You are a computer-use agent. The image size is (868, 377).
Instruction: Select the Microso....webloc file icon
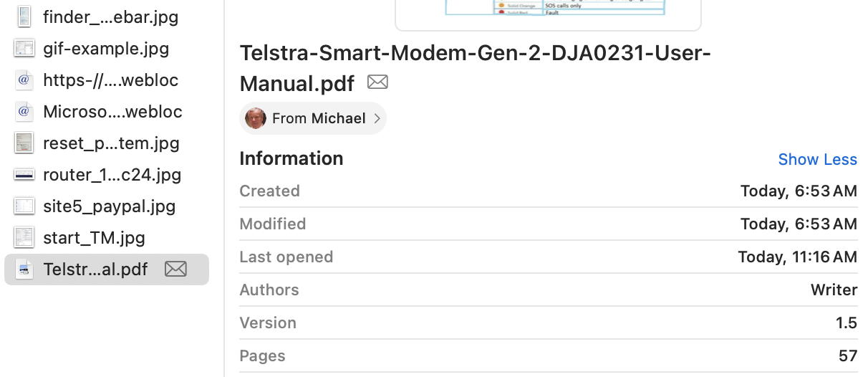click(24, 111)
